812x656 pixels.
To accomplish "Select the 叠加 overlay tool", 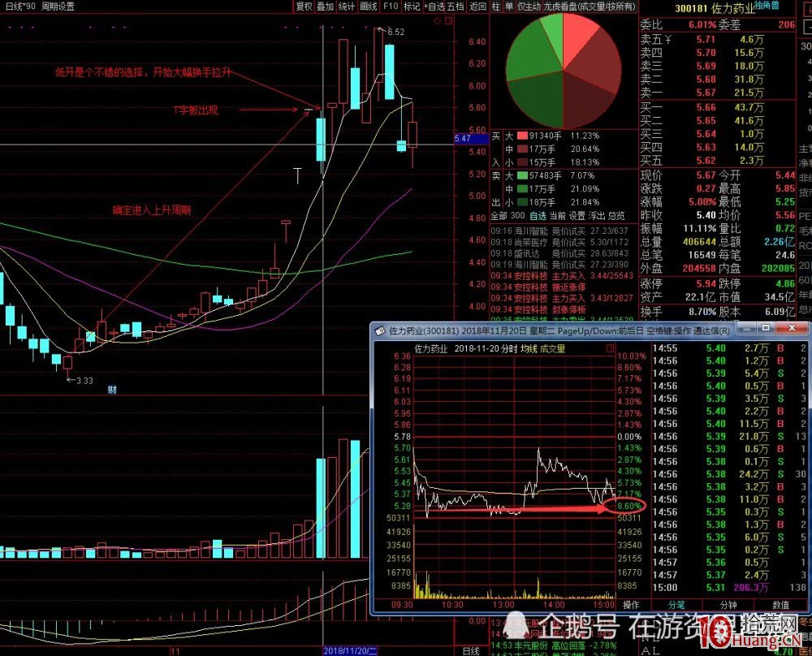I will pos(325,6).
